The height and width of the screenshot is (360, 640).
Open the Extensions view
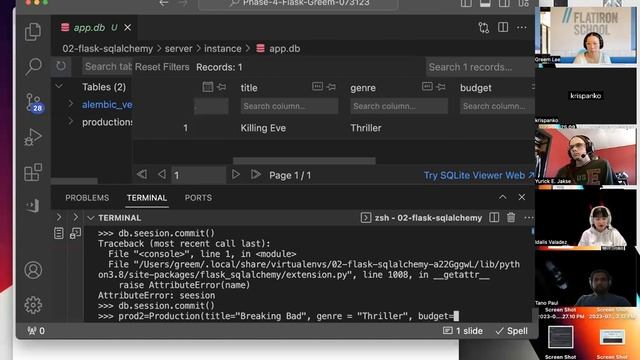point(33,172)
